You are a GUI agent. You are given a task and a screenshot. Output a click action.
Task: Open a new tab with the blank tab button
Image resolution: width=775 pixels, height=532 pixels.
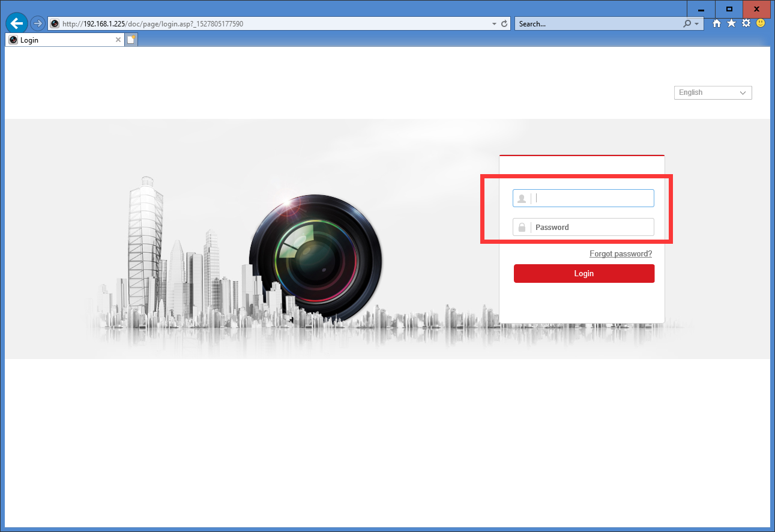pyautogui.click(x=131, y=40)
